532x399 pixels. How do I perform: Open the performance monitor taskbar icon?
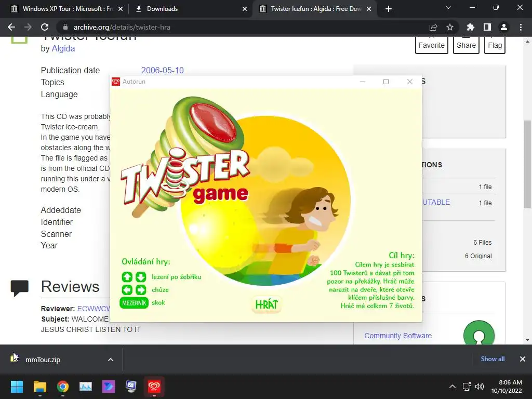[86, 387]
